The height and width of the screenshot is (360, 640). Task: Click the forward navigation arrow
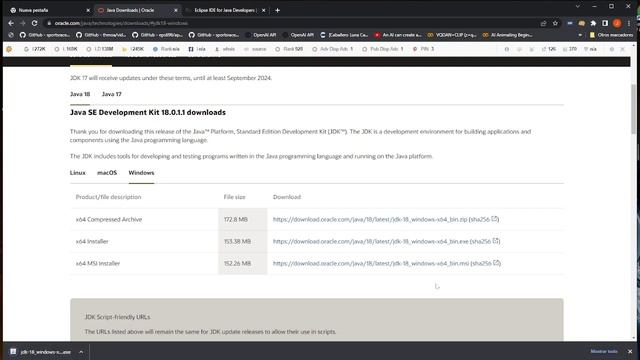click(23, 23)
